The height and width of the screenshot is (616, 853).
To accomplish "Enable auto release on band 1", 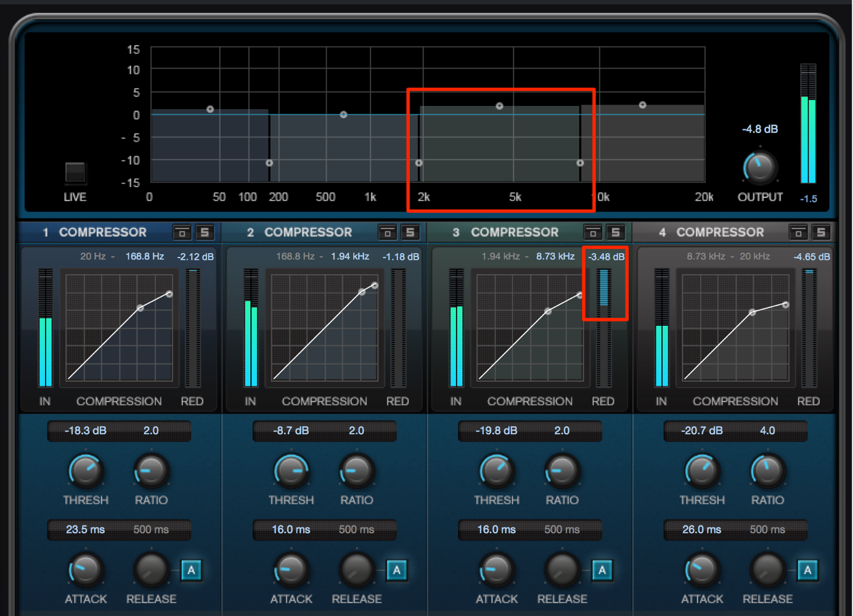I will click(191, 570).
